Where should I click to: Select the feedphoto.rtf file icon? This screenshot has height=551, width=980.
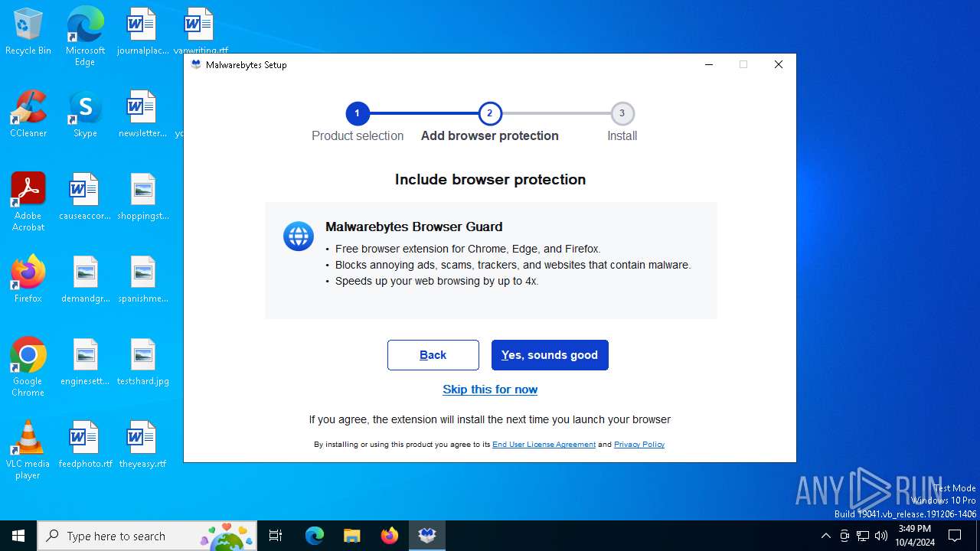(x=85, y=445)
